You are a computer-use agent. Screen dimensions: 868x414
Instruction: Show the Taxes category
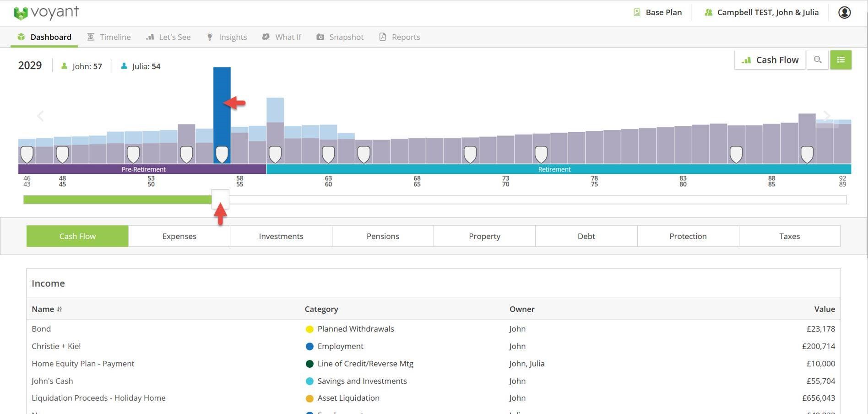(x=789, y=236)
